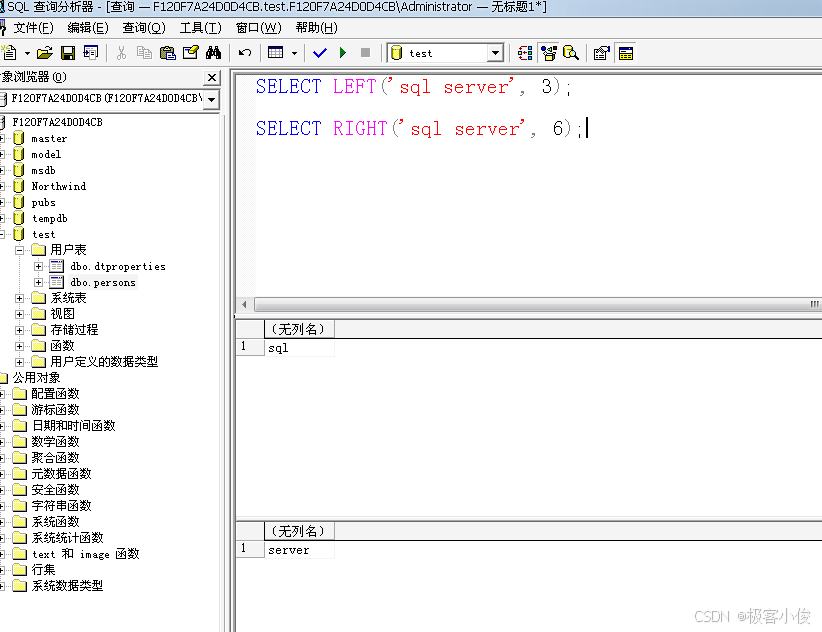The image size is (822, 632).
Task: Open the 窗口(W) menu
Action: pos(258,28)
